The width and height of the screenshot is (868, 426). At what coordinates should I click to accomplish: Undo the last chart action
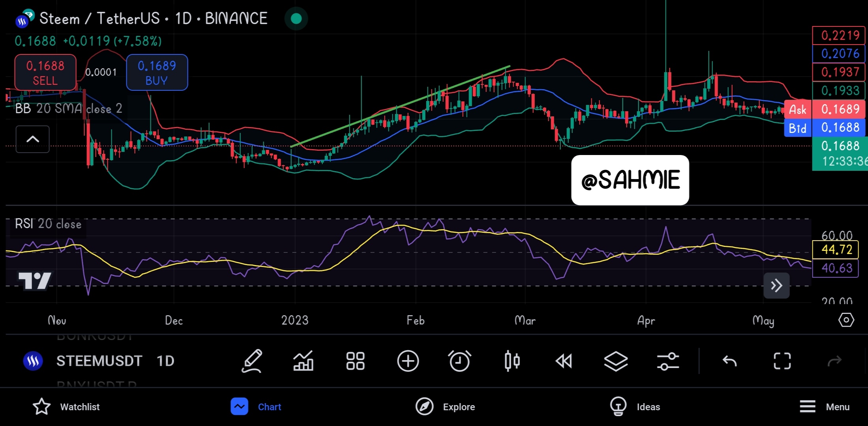click(729, 361)
